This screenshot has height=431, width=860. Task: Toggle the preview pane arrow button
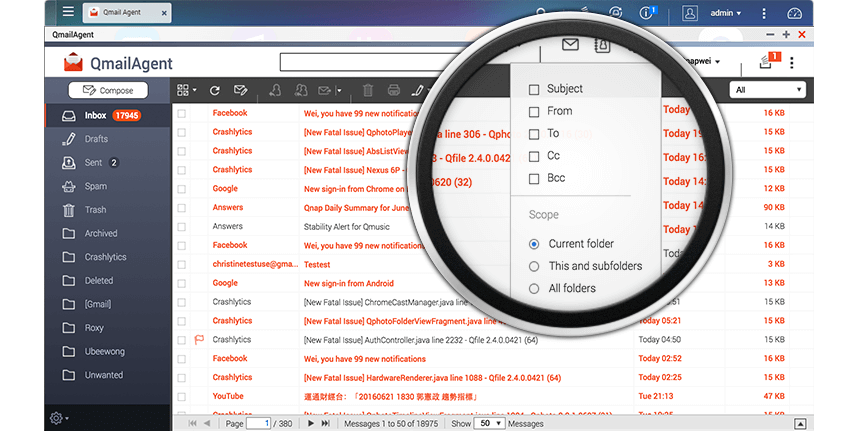pos(800,424)
